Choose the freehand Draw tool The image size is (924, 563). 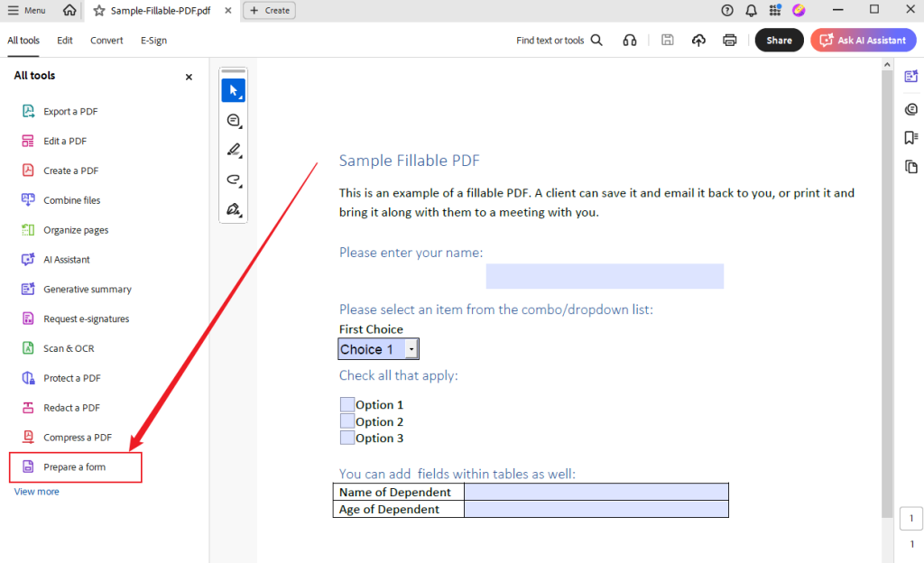(233, 180)
